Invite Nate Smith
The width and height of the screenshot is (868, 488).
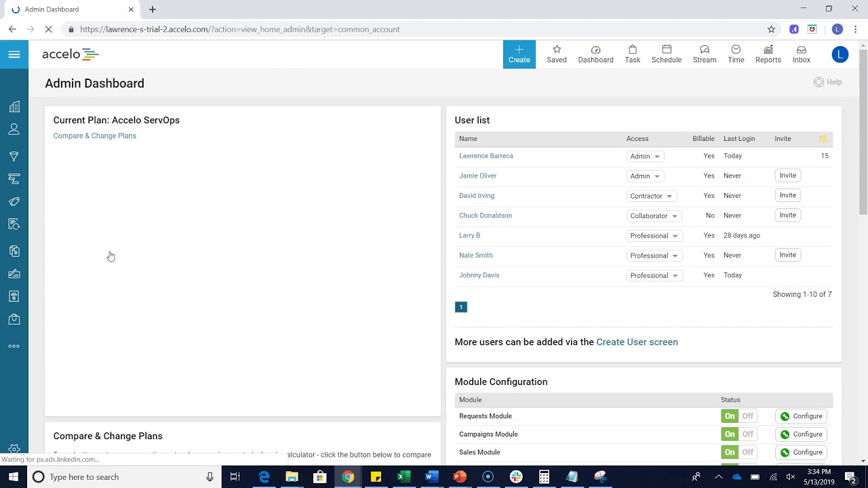(x=787, y=255)
